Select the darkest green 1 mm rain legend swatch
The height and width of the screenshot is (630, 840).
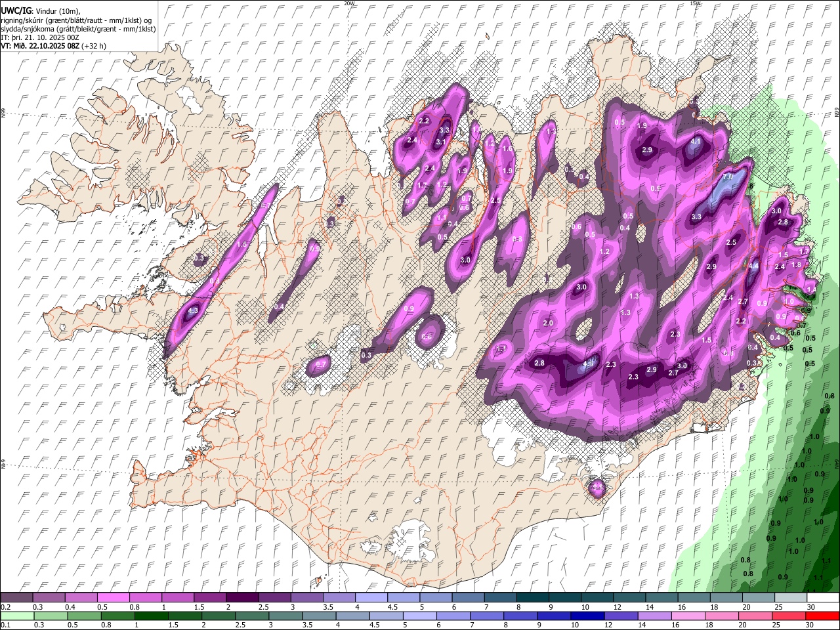(x=151, y=616)
